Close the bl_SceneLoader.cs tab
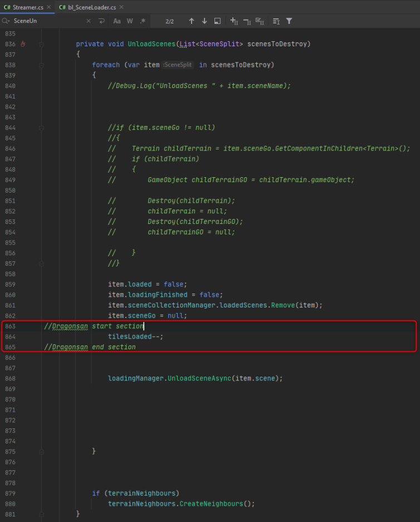 121,7
